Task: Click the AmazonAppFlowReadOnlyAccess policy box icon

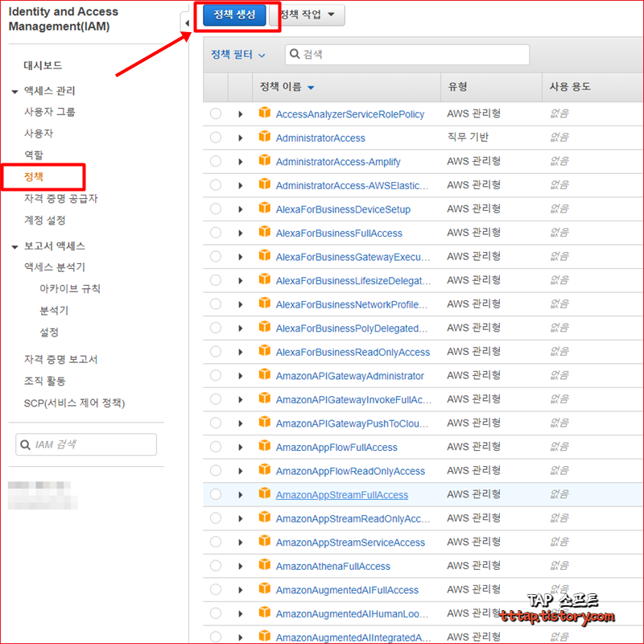Action: (265, 469)
